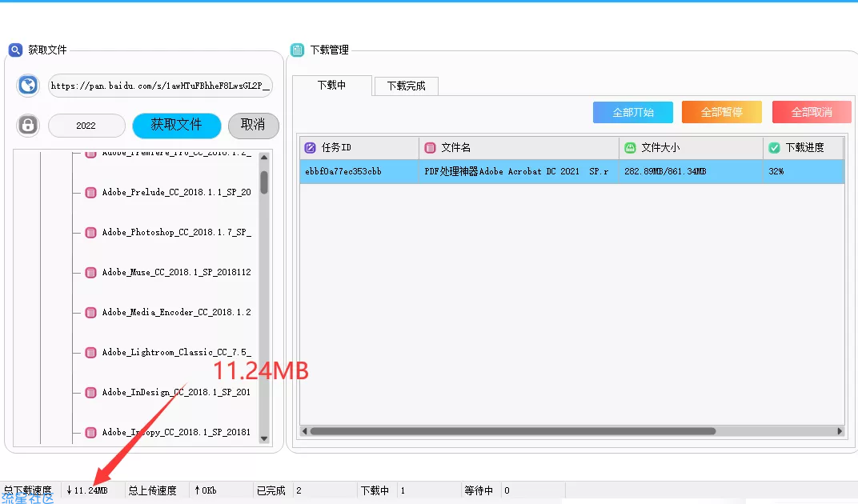
Task: Click size cell 282.89MB/861.34MB
Action: point(691,171)
